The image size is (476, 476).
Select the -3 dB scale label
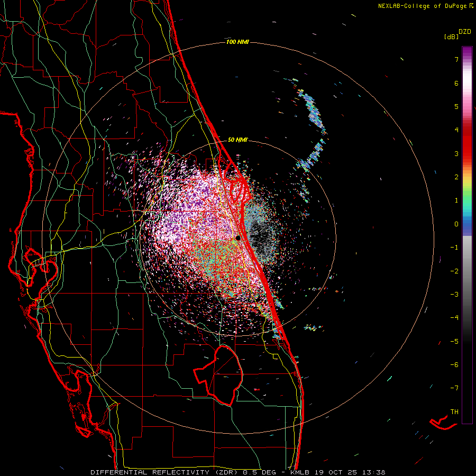click(454, 295)
